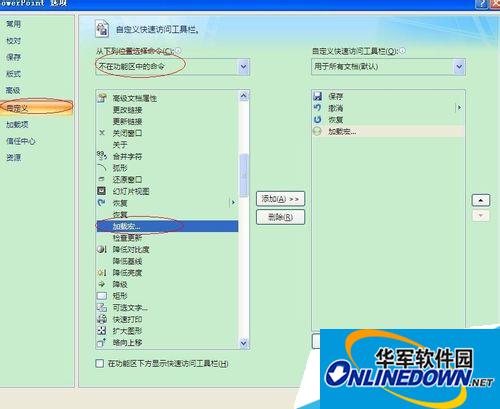Select the 恢复 redo icon in right toolbar list
The width and height of the screenshot is (500, 409).
(318, 119)
